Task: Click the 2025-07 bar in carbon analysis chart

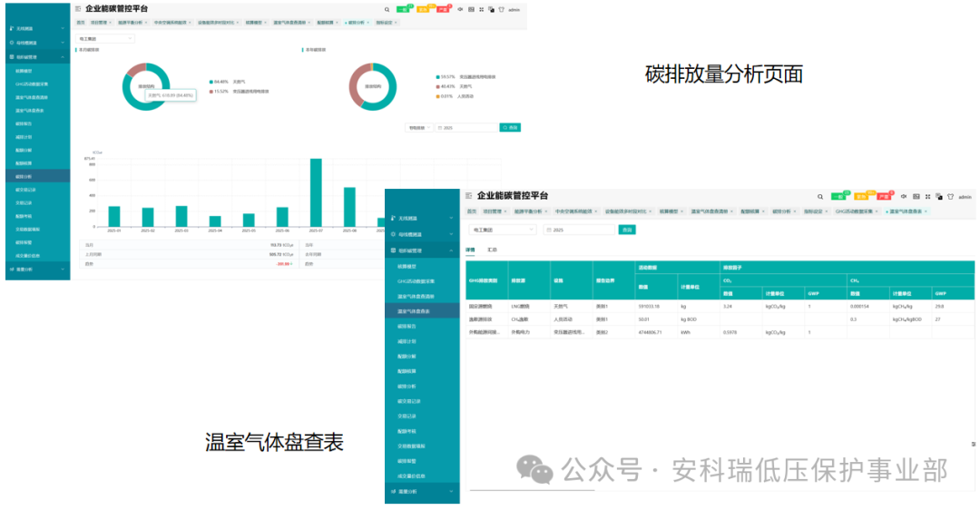Action: click(x=316, y=192)
